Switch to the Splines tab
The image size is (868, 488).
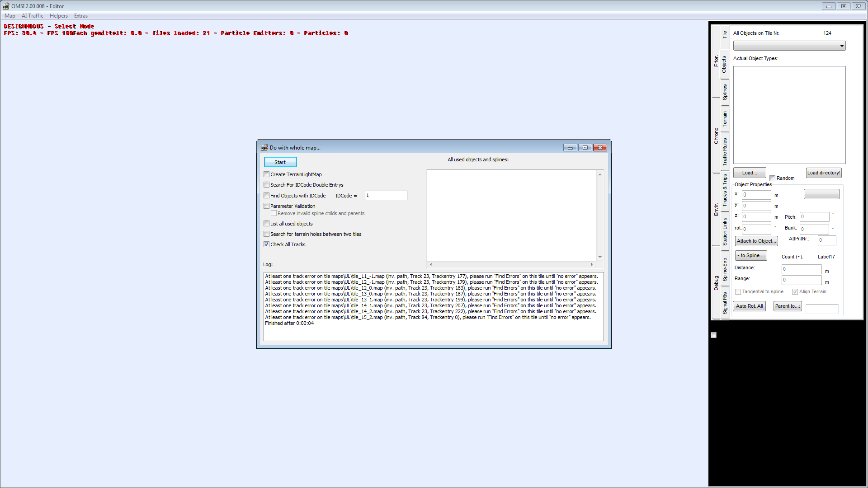(x=725, y=92)
